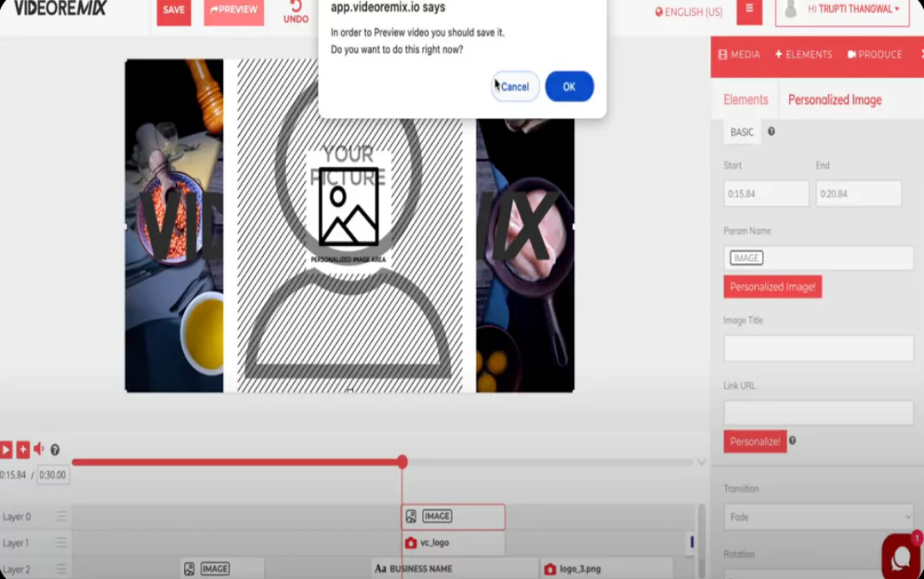This screenshot has width=924, height=579.
Task: Open the Transition Fade dropdown
Action: coord(818,517)
